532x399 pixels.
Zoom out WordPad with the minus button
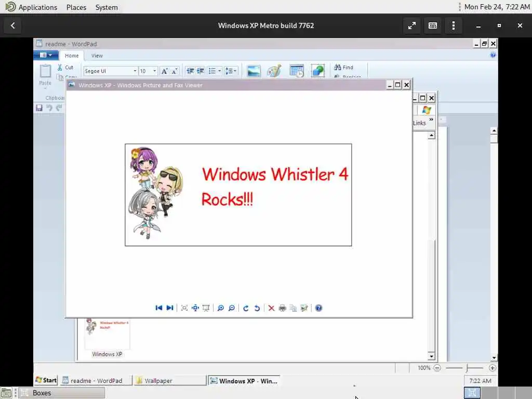(x=437, y=368)
